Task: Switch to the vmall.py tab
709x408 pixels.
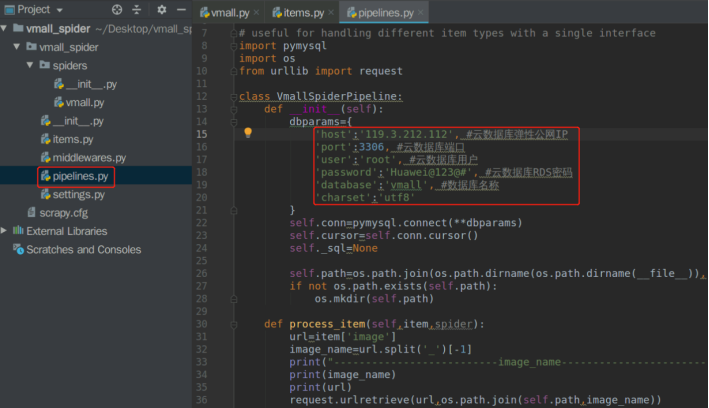Action: tap(225, 13)
